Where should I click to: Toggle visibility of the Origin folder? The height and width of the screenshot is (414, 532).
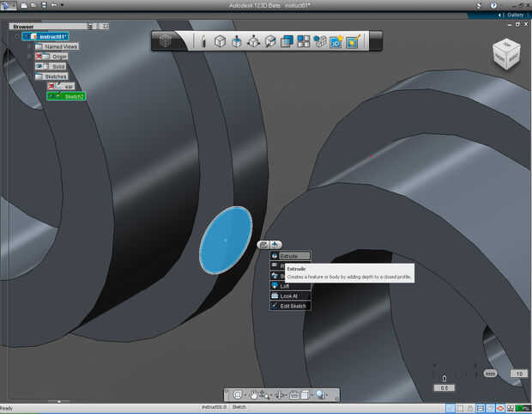point(39,56)
